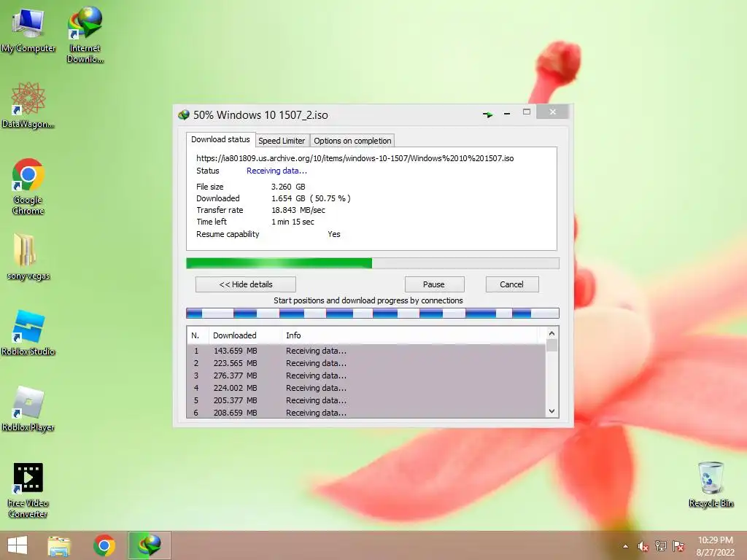Viewport: 747px width, 560px height.
Task: Cancel the download
Action: (x=512, y=284)
